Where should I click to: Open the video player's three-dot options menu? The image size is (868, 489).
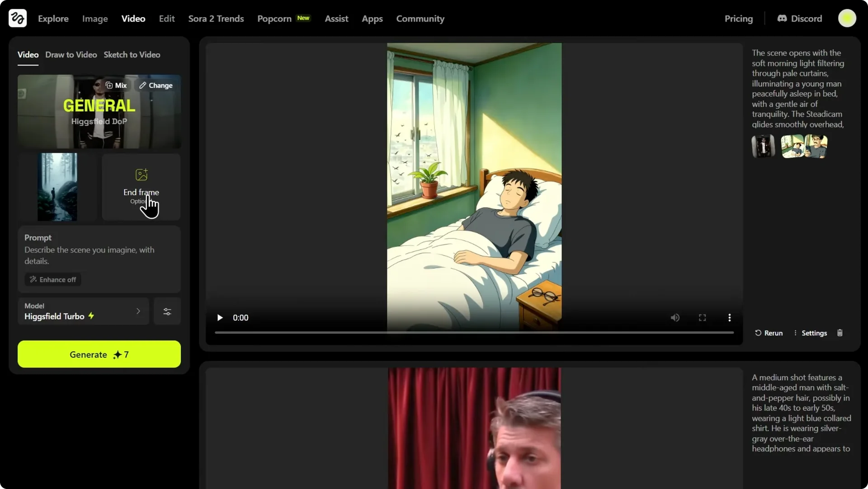pyautogui.click(x=729, y=317)
